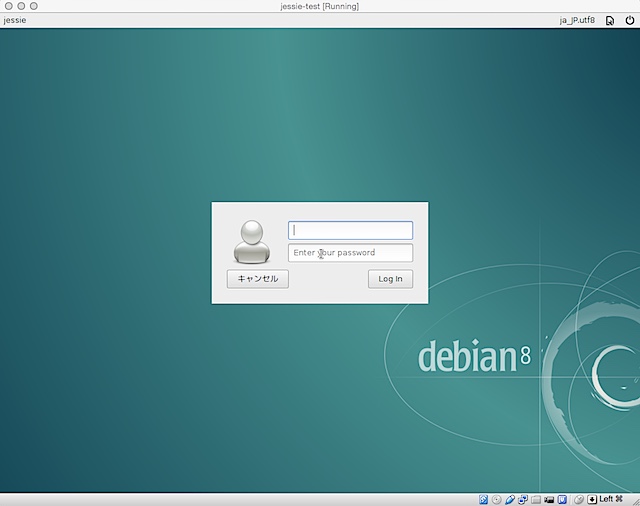The width and height of the screenshot is (640, 506).
Task: Open the session selector icon in top panel
Action: point(610,20)
